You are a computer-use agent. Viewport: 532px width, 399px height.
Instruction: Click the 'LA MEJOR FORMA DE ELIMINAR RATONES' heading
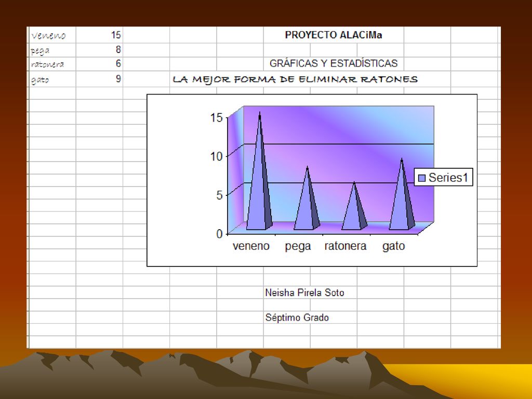coord(295,79)
